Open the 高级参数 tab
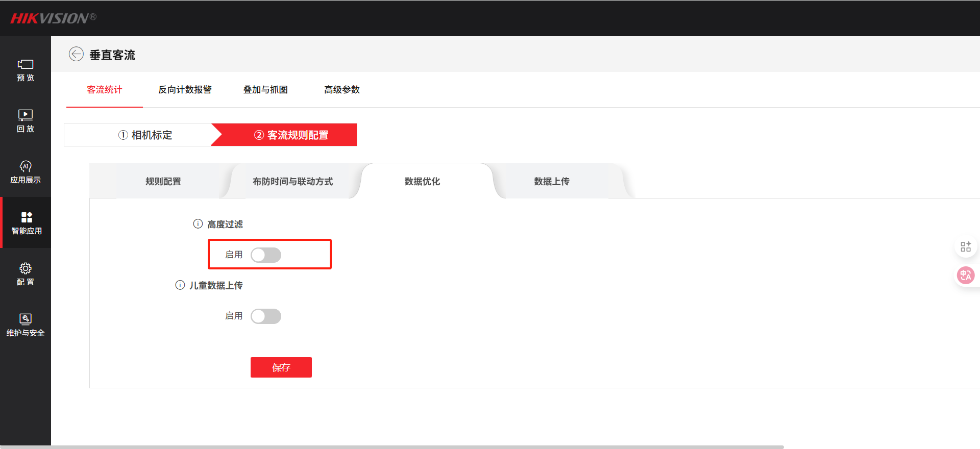This screenshot has height=449, width=980. click(x=342, y=90)
